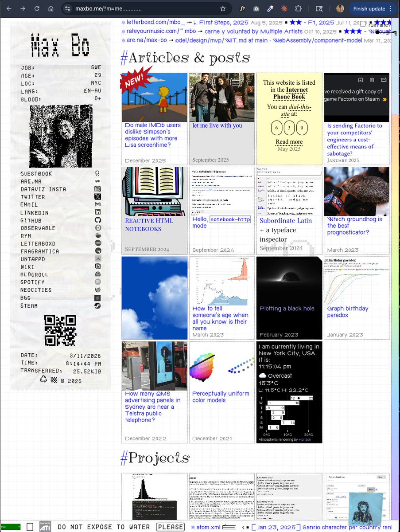Screen dimensions: 400x532
Task: Click the Observable icon in sidebar
Action: tap(97, 228)
